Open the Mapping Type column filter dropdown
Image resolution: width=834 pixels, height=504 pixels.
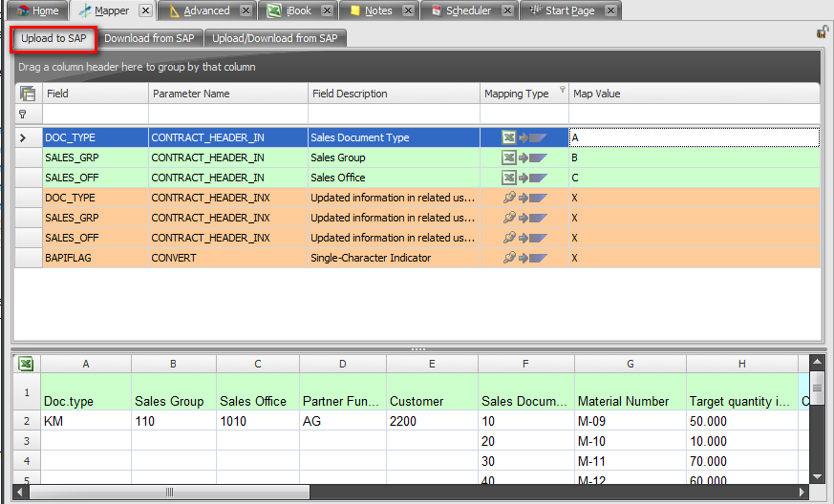[561, 91]
